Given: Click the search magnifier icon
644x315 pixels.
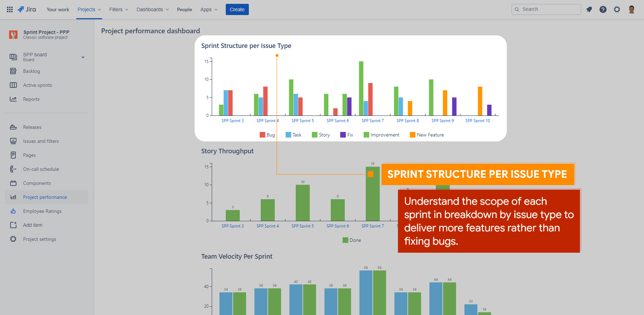Looking at the screenshot, I should coord(517,9).
